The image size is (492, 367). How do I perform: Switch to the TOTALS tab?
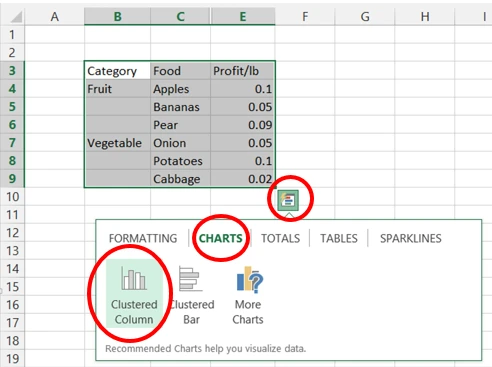pyautogui.click(x=280, y=238)
